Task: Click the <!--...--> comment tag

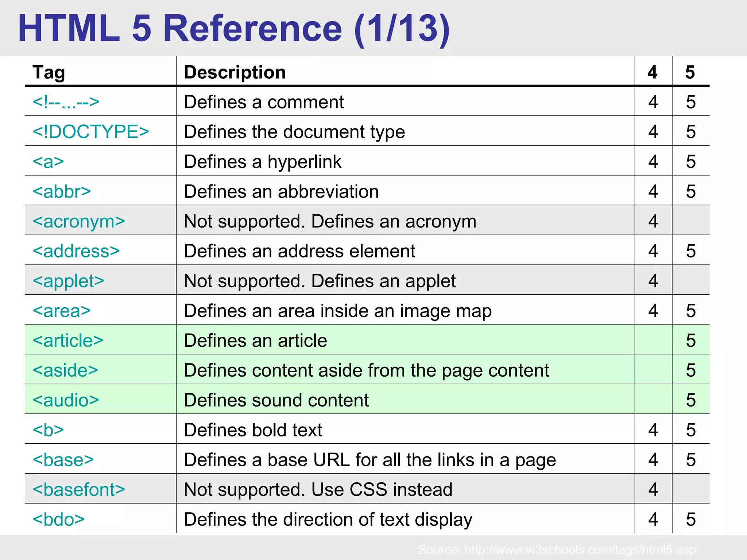Action: tap(66, 102)
